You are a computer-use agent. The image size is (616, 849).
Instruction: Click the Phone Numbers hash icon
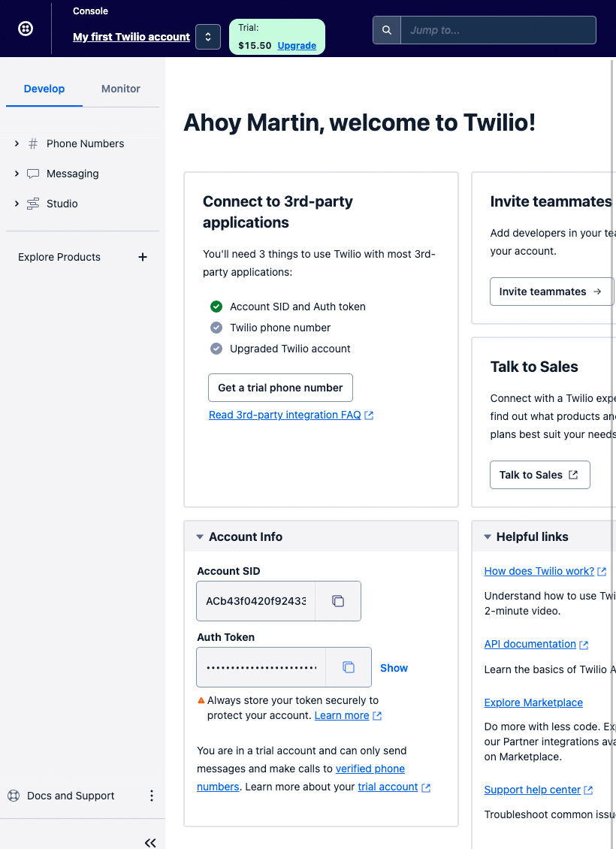(x=33, y=144)
